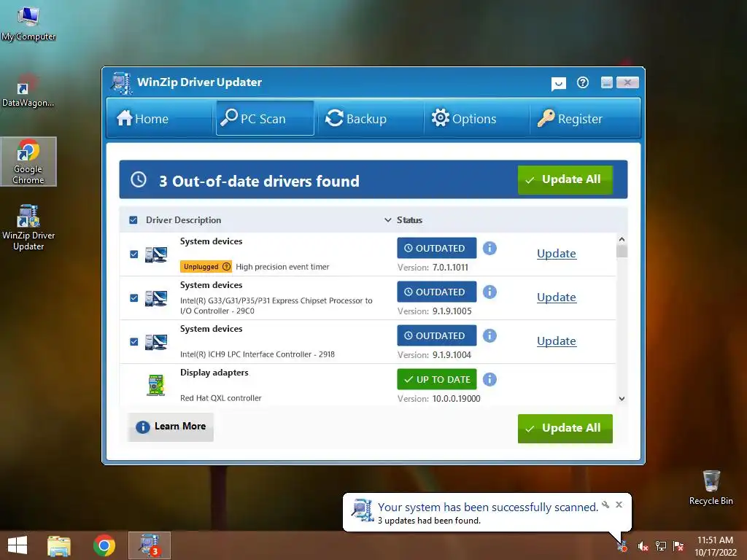Select WinZip Driver Updater desktop shortcut
Viewport: 747px width, 560px height.
pyautogui.click(x=28, y=227)
